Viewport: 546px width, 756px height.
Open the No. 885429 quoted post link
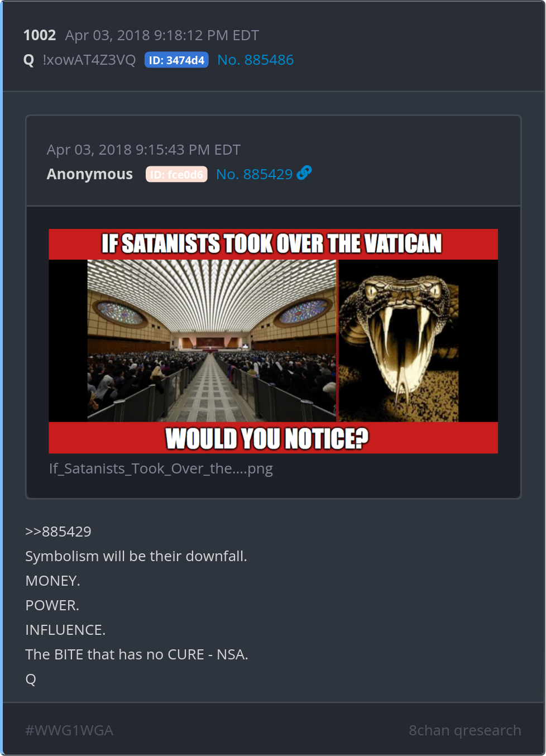[254, 174]
